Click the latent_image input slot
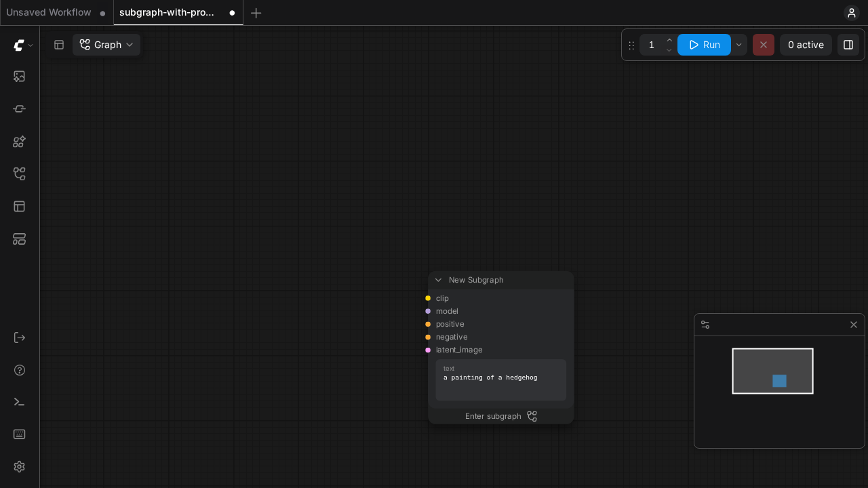Screen dimensions: 868x488 [428, 350]
